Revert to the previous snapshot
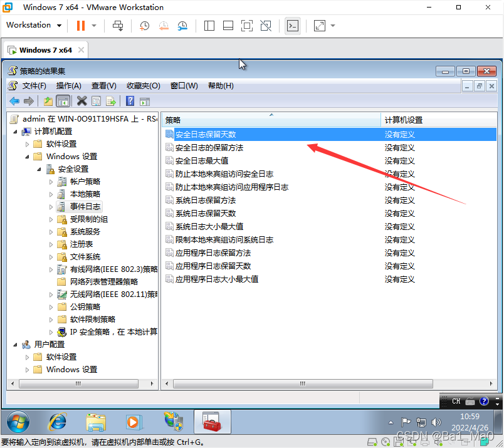Screen dimensions: 504x448 point(164,26)
